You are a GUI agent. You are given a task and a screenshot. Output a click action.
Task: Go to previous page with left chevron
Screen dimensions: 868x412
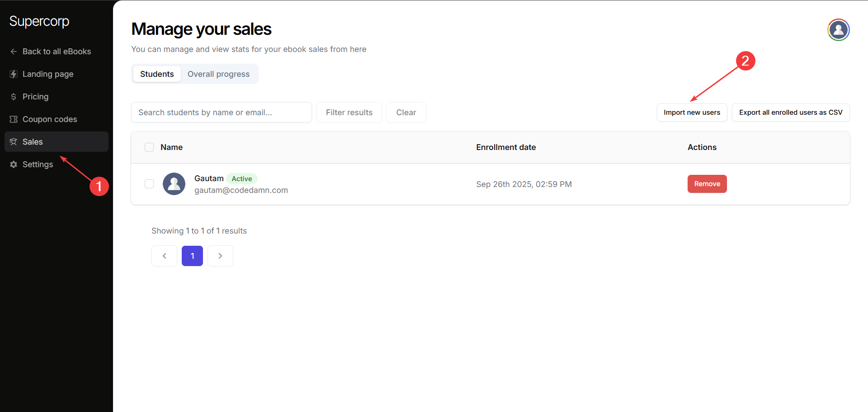(164, 256)
